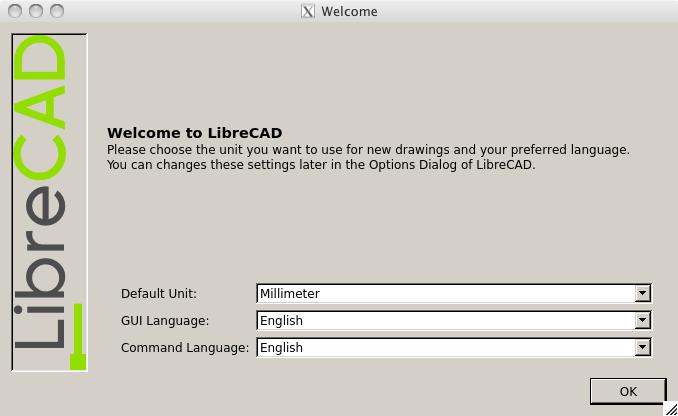Open the GUI Language combo box
The height and width of the screenshot is (416, 678).
pos(454,320)
